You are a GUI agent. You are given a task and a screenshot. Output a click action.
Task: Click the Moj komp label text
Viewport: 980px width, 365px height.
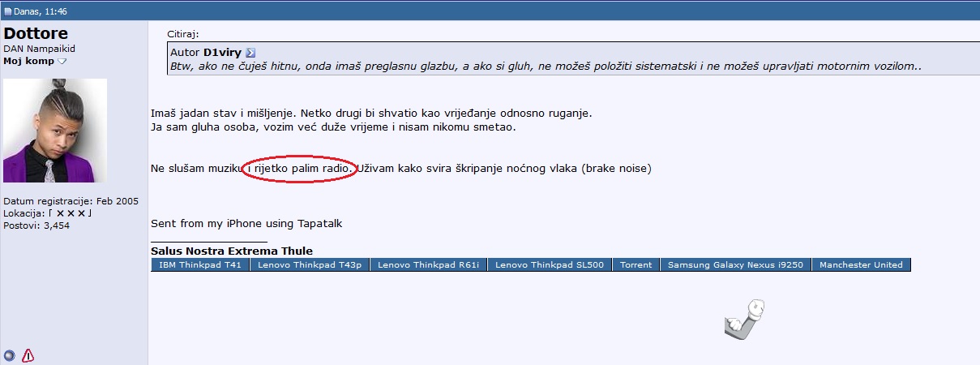29,61
